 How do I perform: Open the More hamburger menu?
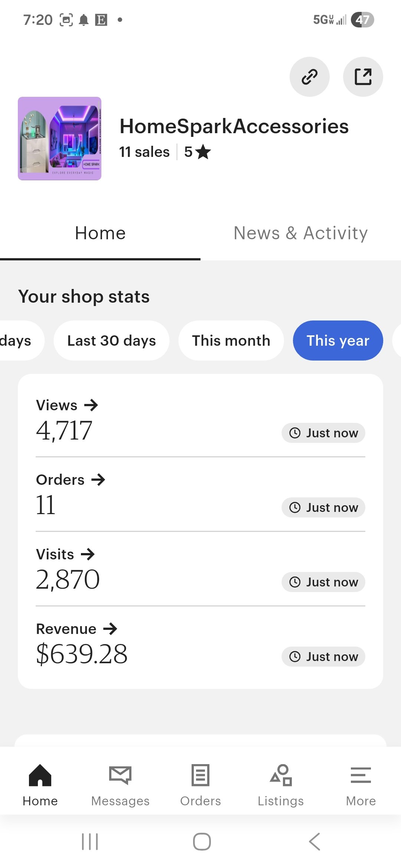point(361,775)
